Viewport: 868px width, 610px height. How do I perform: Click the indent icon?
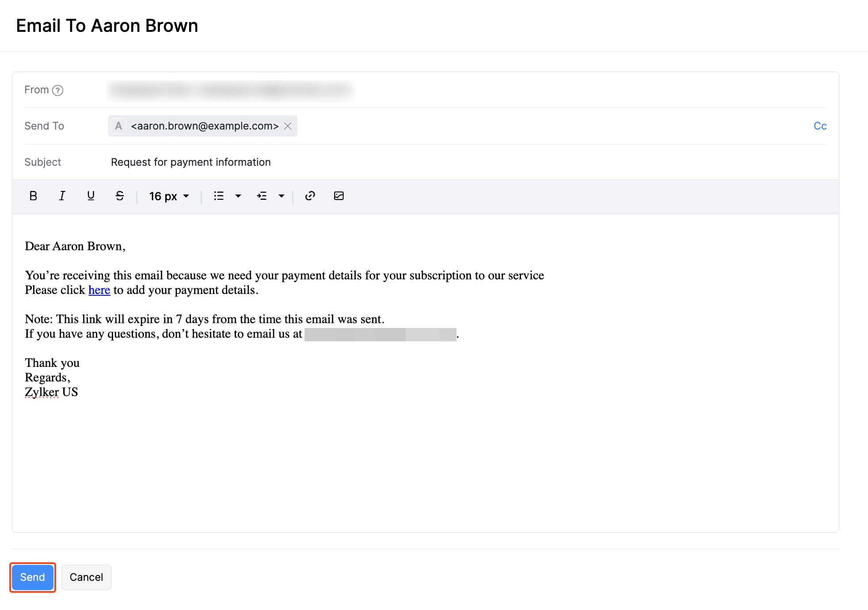pyautogui.click(x=262, y=196)
